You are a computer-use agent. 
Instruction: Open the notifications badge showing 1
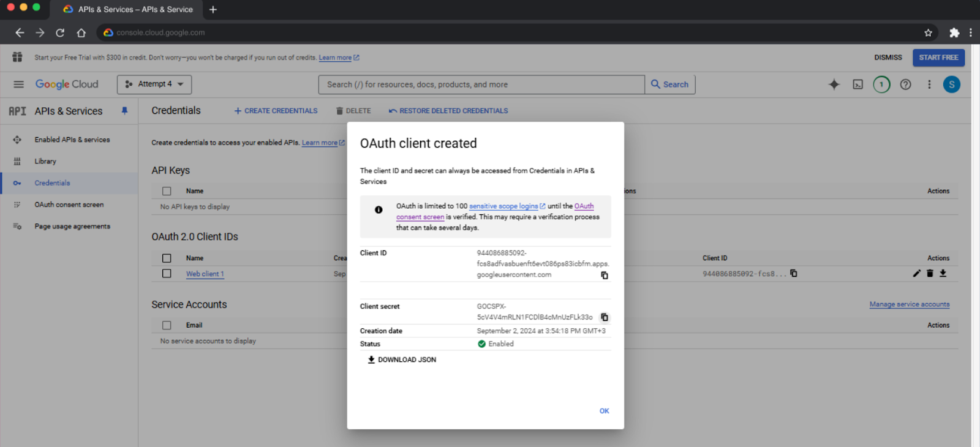pyautogui.click(x=881, y=85)
